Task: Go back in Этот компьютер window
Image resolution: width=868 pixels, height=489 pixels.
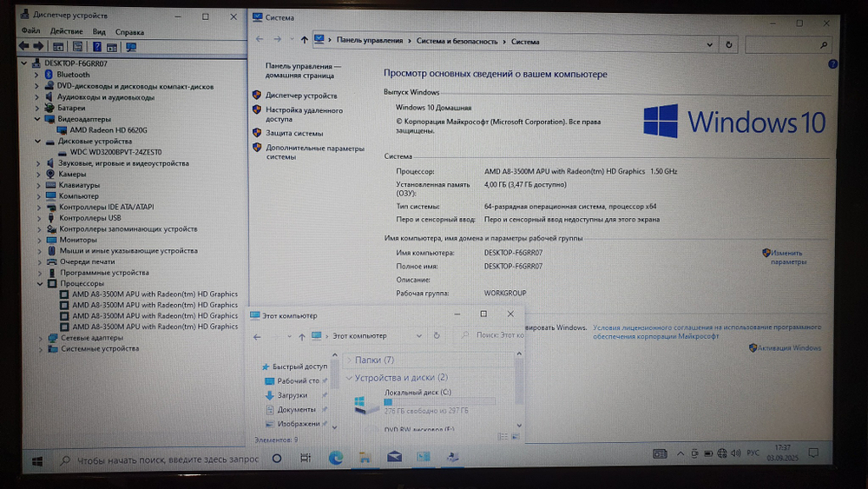Action: pyautogui.click(x=258, y=336)
